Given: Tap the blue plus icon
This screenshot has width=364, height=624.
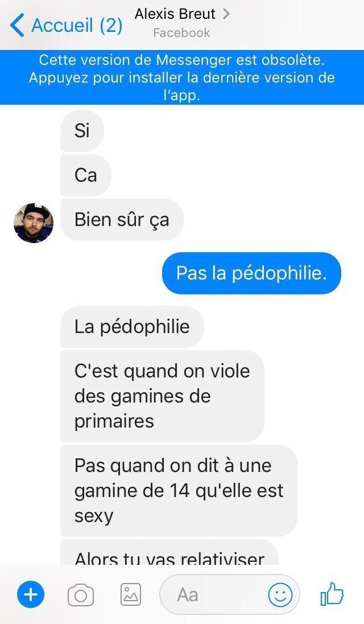Looking at the screenshot, I should (x=31, y=595).
